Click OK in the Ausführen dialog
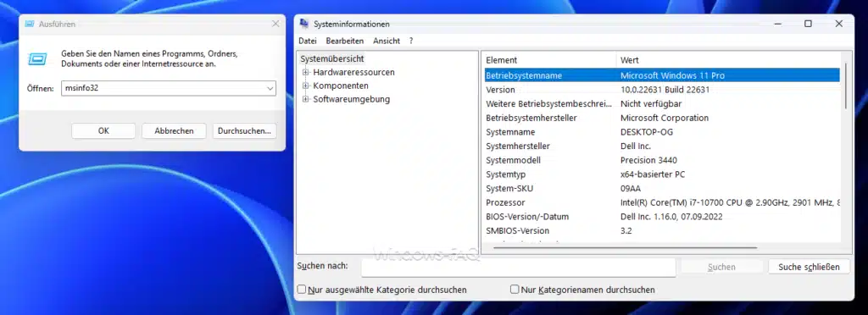The image size is (868, 315). click(103, 131)
